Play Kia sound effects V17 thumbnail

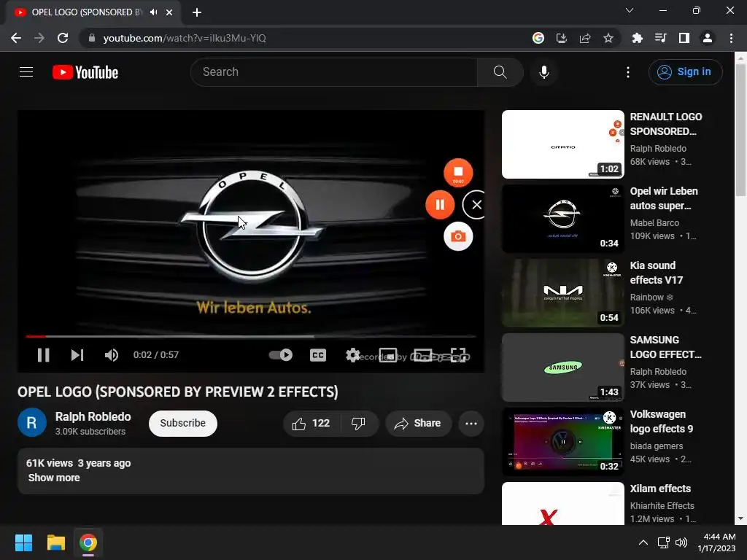[x=562, y=293]
